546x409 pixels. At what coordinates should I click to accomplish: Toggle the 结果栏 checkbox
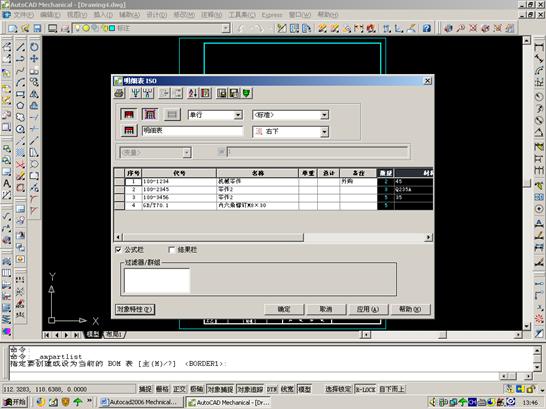[x=171, y=250]
